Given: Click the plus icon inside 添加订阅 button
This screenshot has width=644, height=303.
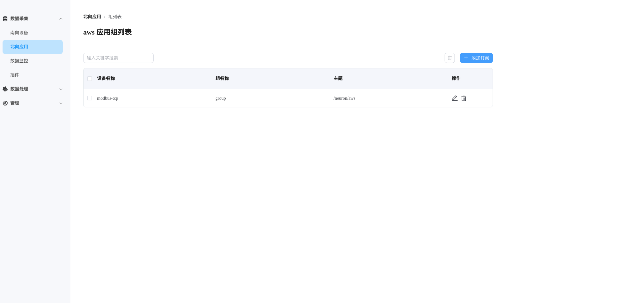Looking at the screenshot, I should click(x=466, y=58).
